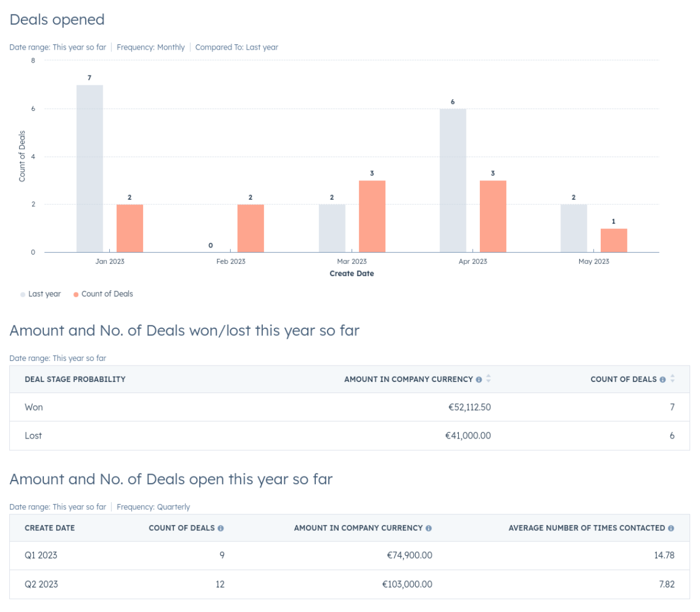Viewport: 700px width, 612px height.
Task: Click Date range text under Deals opened
Action: point(58,47)
